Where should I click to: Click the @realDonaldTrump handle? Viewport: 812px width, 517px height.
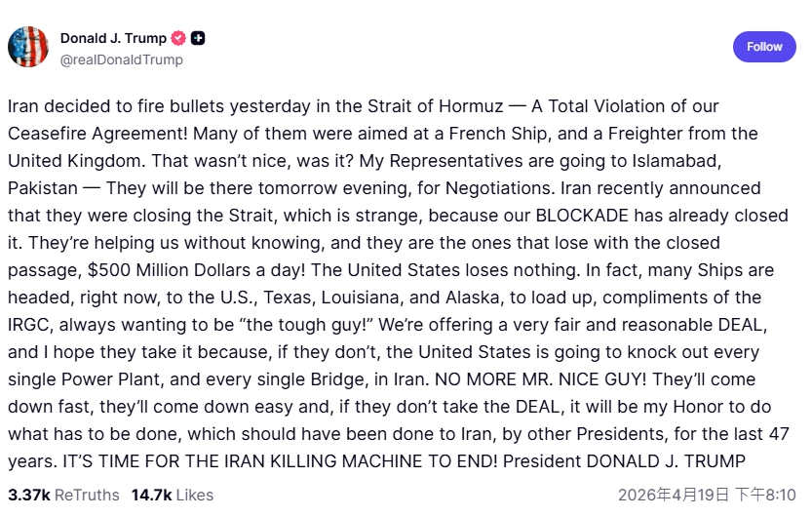pos(122,60)
